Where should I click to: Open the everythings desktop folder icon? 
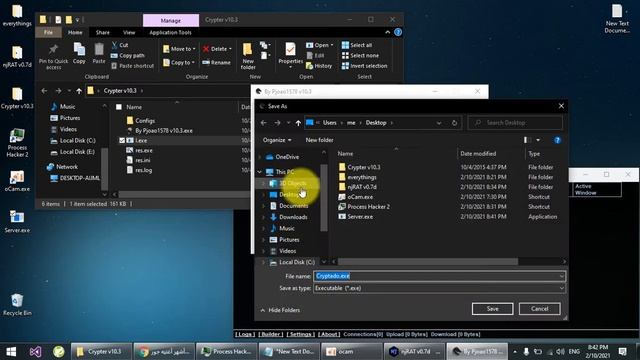pos(17,15)
